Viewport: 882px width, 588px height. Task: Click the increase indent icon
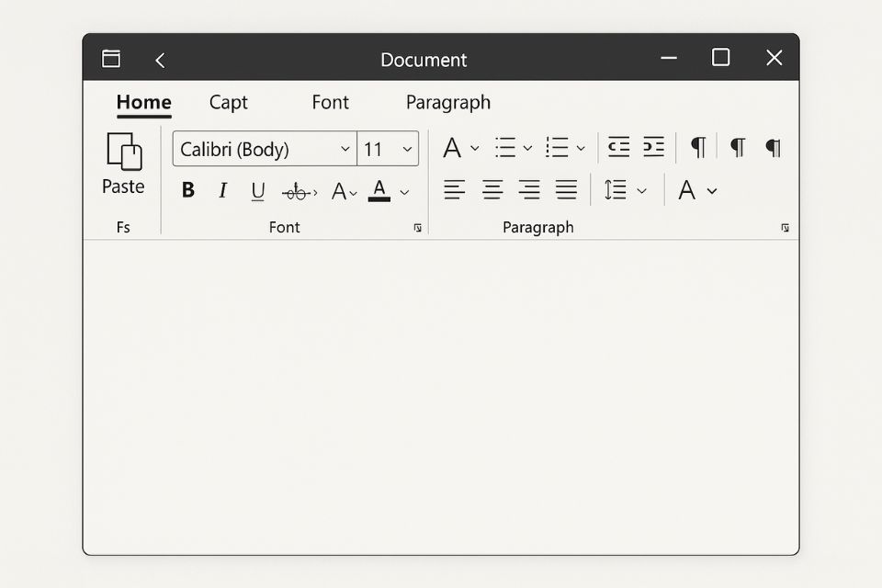click(653, 147)
